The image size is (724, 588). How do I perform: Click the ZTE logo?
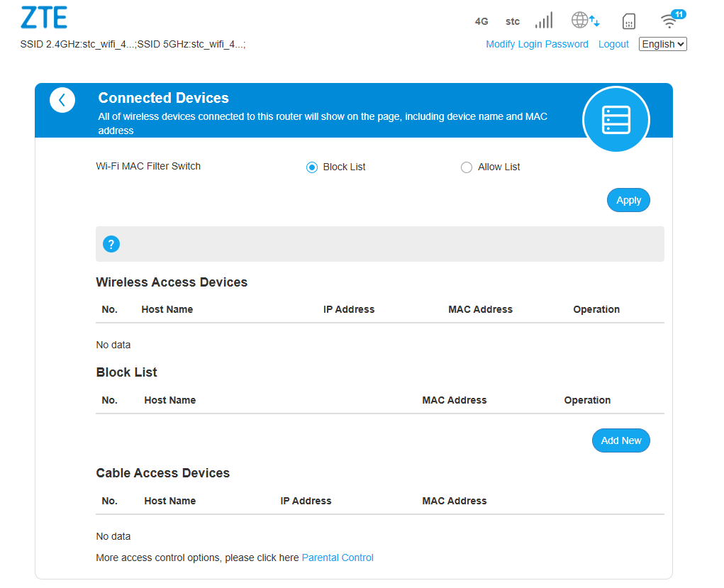pyautogui.click(x=44, y=18)
